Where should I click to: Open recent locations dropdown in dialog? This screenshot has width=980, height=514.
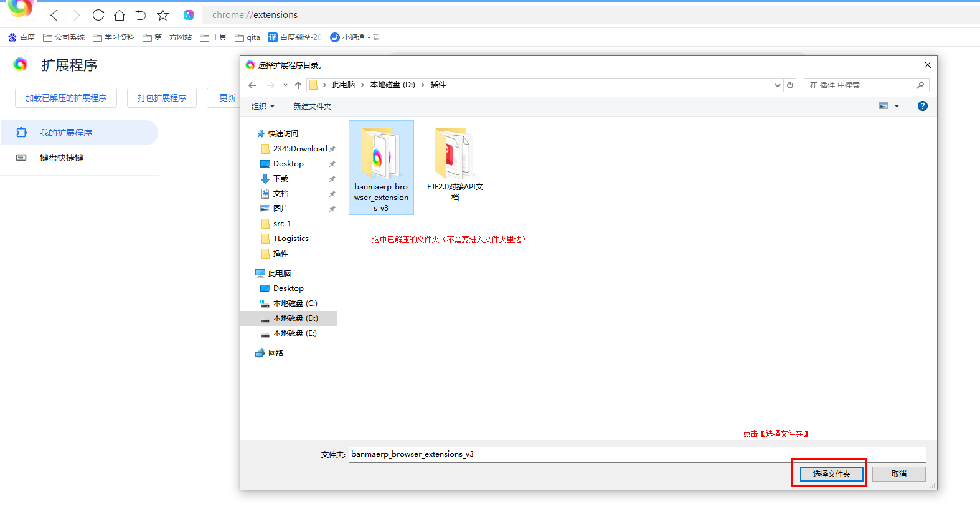[285, 85]
